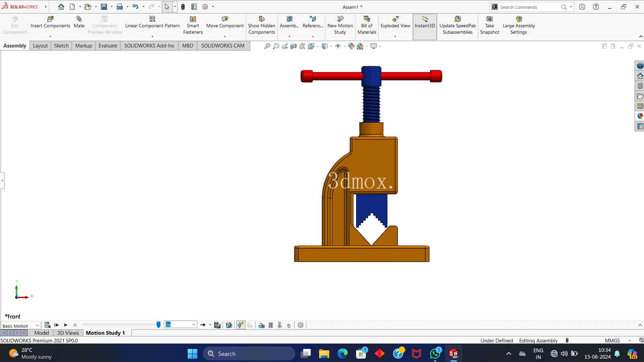Switch to the Sketch tab
Screen dimensions: 644x362
pos(61,46)
